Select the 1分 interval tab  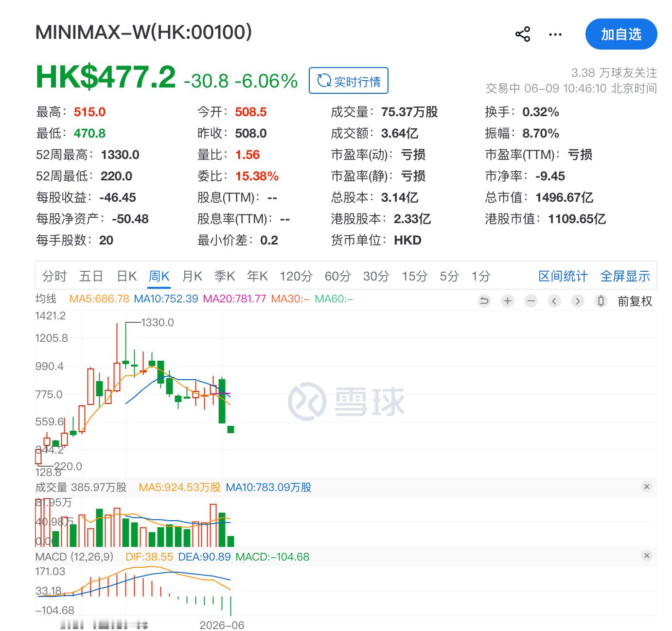click(x=480, y=276)
